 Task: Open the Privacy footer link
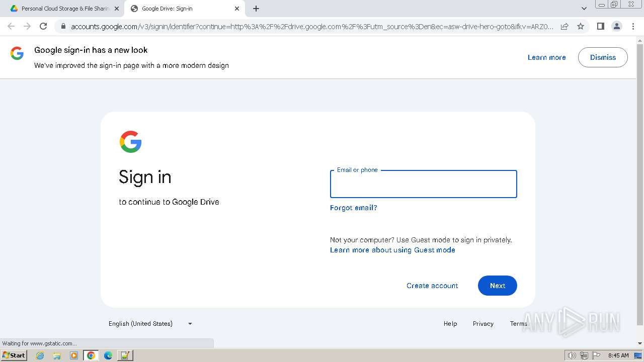(x=483, y=324)
